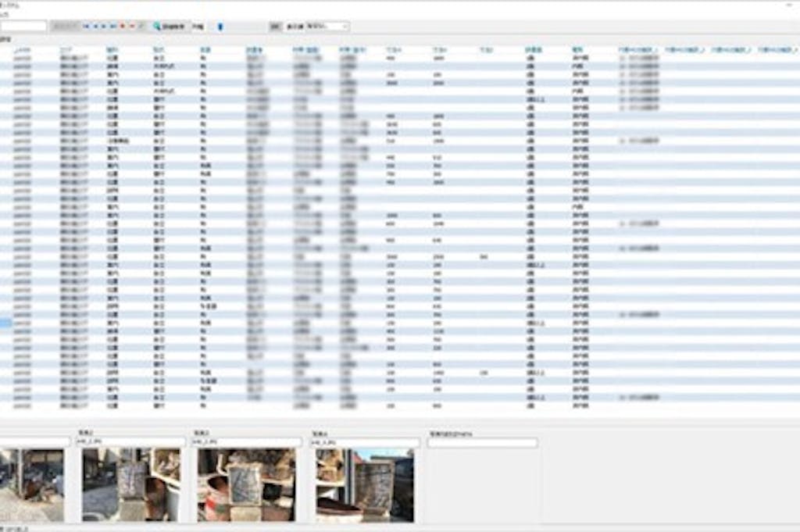Open the Photo 4 thumbnail image
Image resolution: width=800 pixels, height=532 pixels.
point(364,484)
